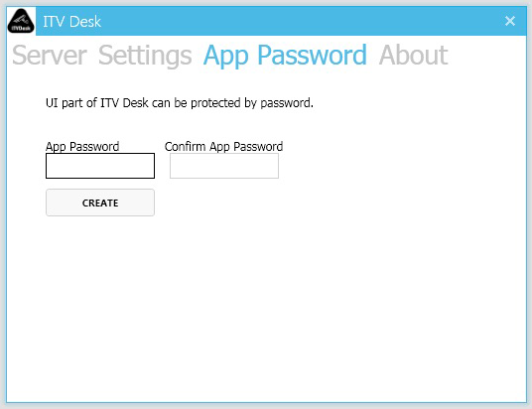Go to the About tab

[414, 55]
